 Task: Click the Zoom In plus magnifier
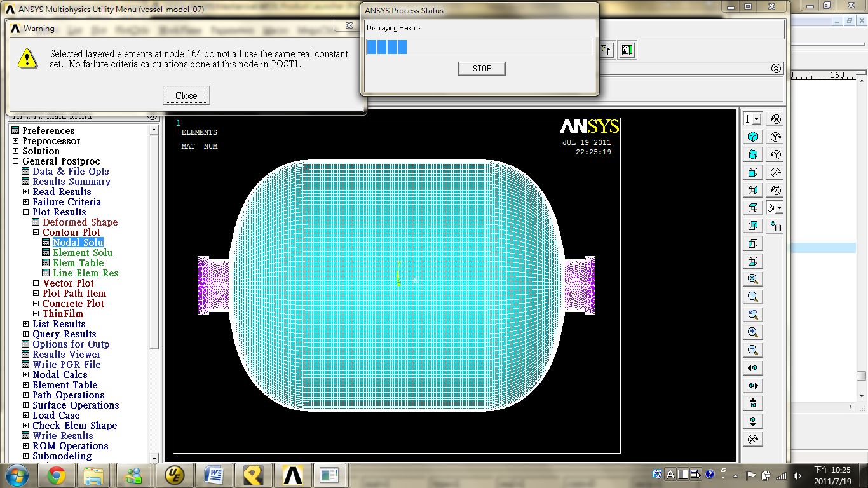point(753,332)
